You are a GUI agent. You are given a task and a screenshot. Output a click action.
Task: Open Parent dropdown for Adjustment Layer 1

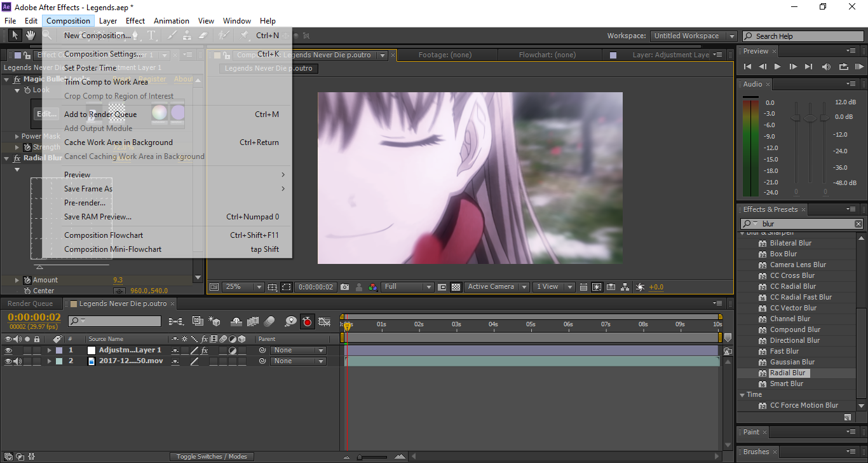[x=298, y=350]
